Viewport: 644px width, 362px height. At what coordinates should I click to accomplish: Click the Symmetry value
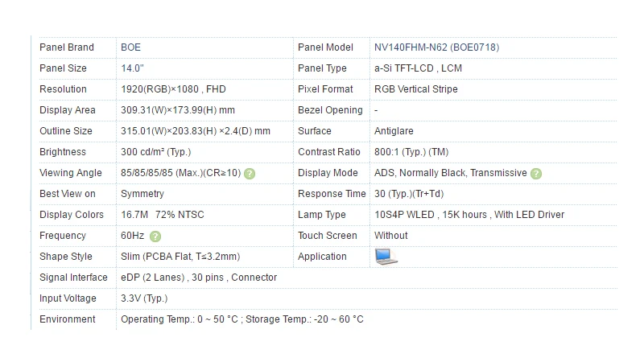point(142,194)
